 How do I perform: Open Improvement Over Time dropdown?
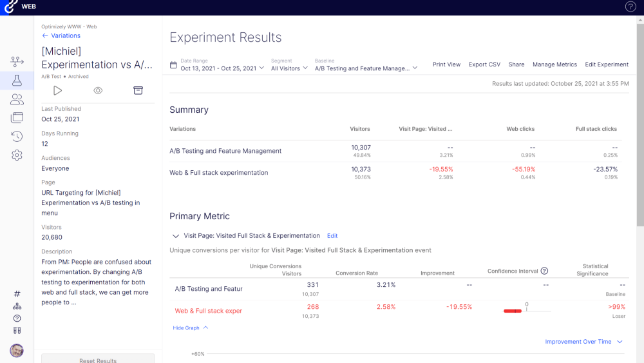point(583,342)
